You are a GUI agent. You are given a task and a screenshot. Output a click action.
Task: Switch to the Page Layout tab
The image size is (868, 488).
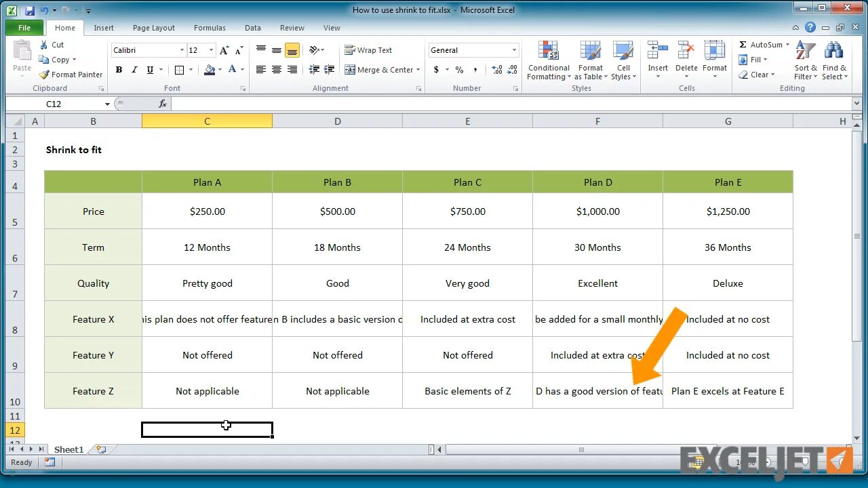pos(154,28)
